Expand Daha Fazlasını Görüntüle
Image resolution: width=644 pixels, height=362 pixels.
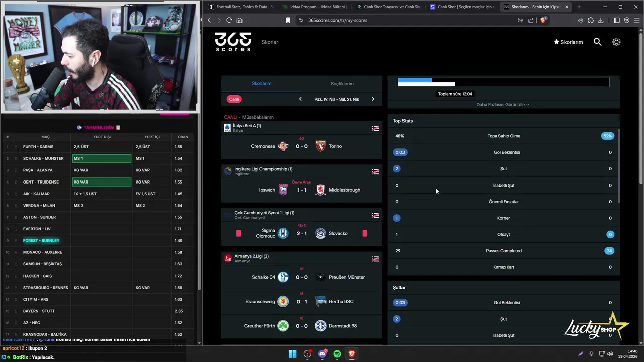coord(503,105)
